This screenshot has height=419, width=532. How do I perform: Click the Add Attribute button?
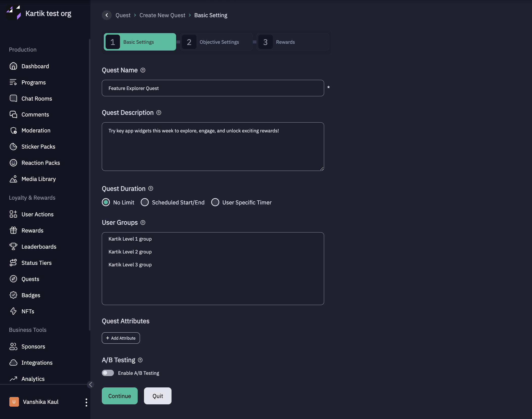121,338
